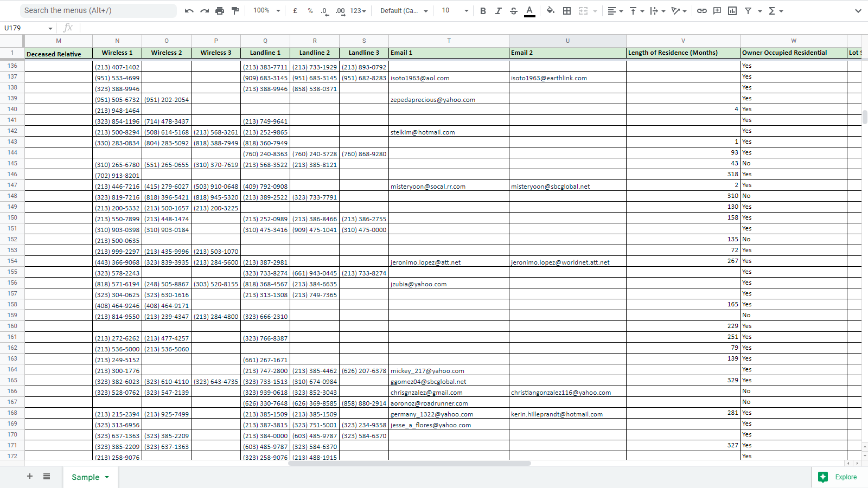Image resolution: width=868 pixels, height=488 pixels.
Task: Open the font size dropdown
Action: click(455, 11)
